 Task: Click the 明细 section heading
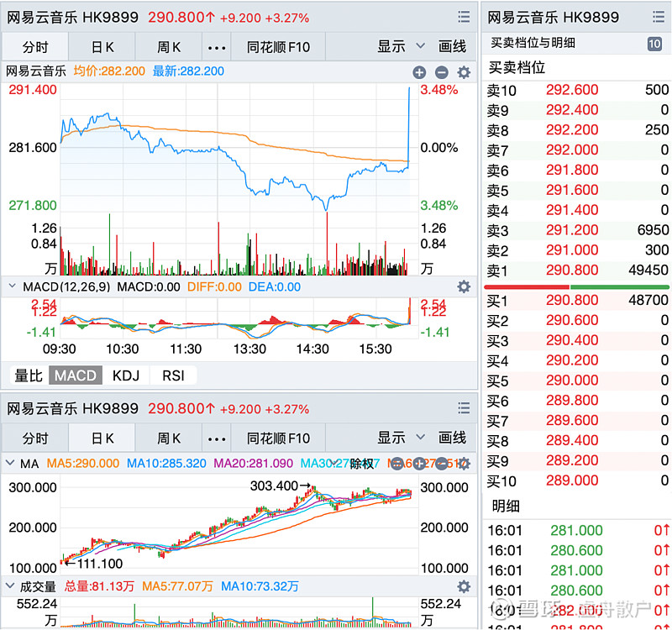[506, 507]
